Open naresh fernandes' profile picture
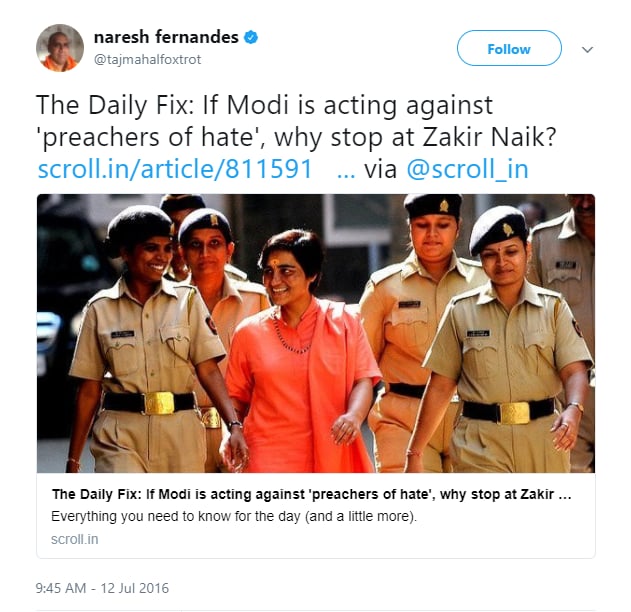The image size is (631, 612). [x=59, y=48]
